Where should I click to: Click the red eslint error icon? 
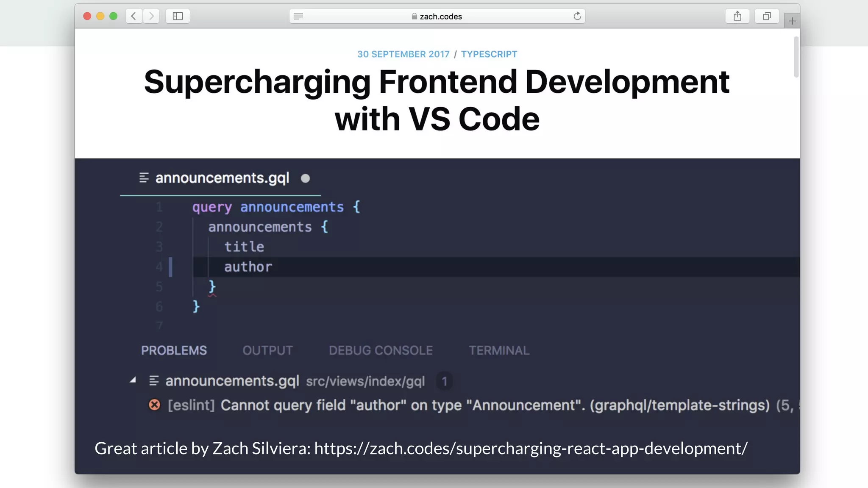(154, 405)
